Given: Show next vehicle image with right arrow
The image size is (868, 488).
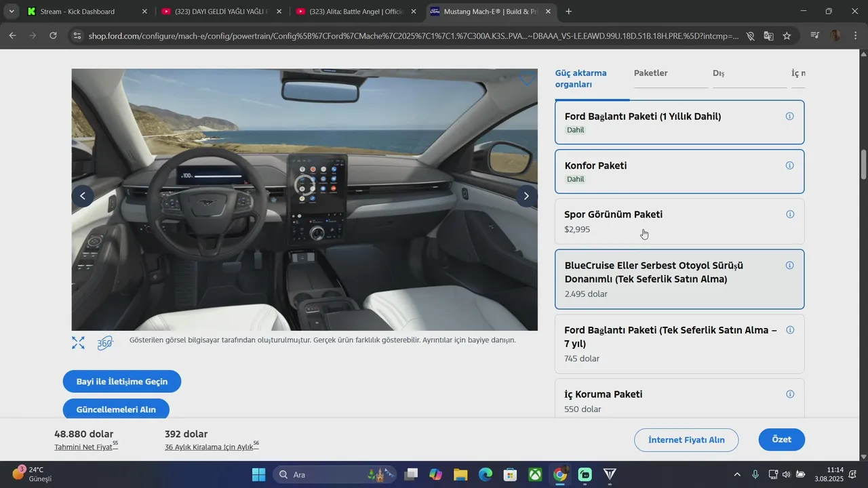Looking at the screenshot, I should (x=526, y=196).
